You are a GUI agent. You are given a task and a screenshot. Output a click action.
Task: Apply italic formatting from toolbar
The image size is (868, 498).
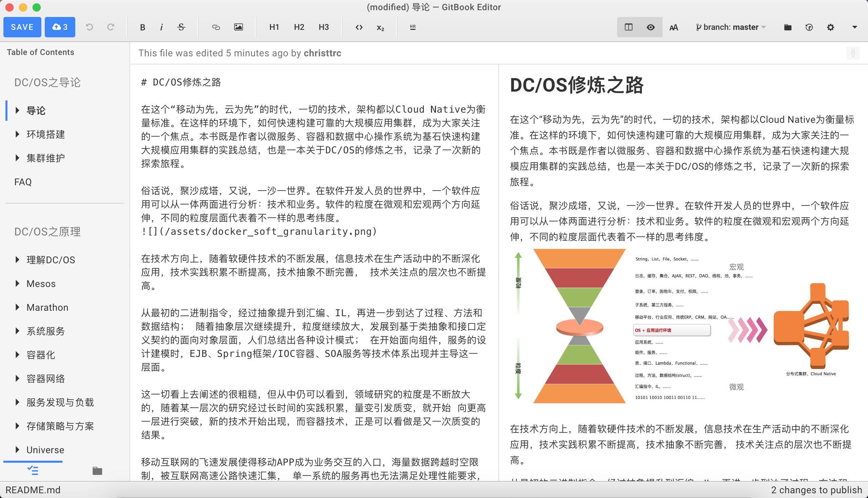pos(161,27)
